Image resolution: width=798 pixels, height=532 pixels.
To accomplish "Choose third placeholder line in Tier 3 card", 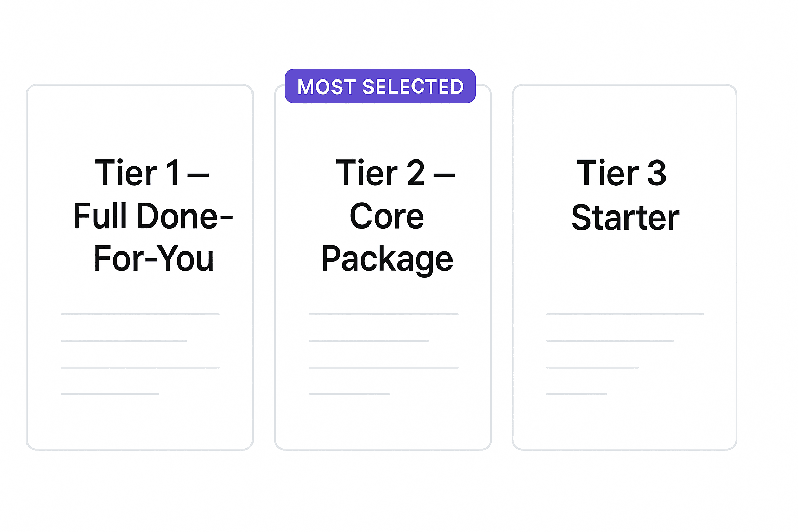I will (x=592, y=368).
